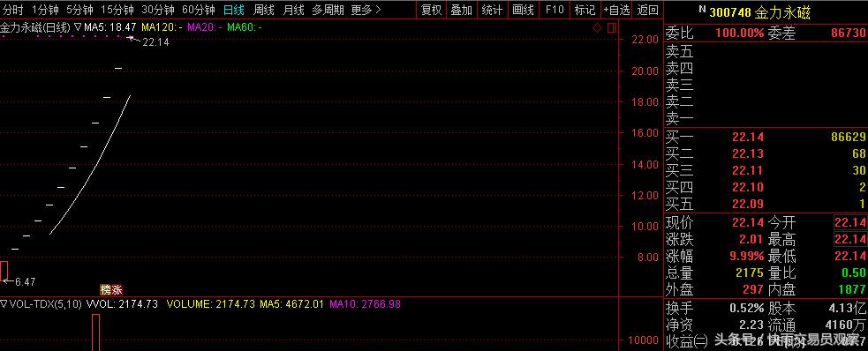
Task: Select the 1分钟 period tab
Action: [45, 10]
